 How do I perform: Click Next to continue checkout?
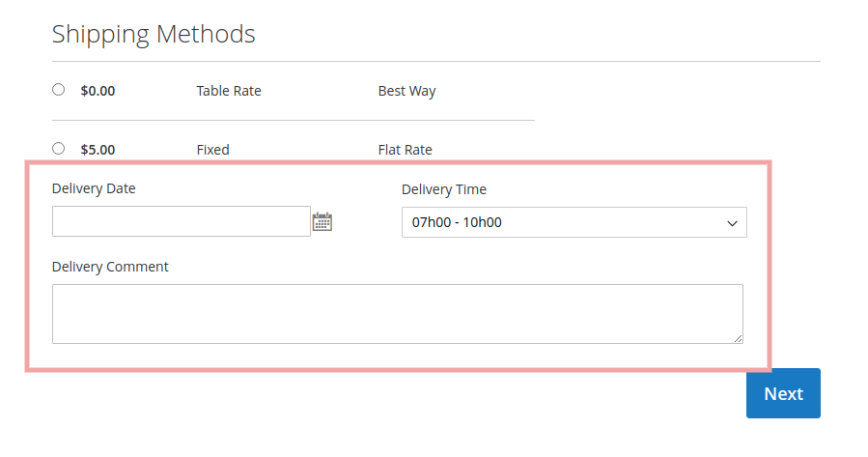(783, 393)
